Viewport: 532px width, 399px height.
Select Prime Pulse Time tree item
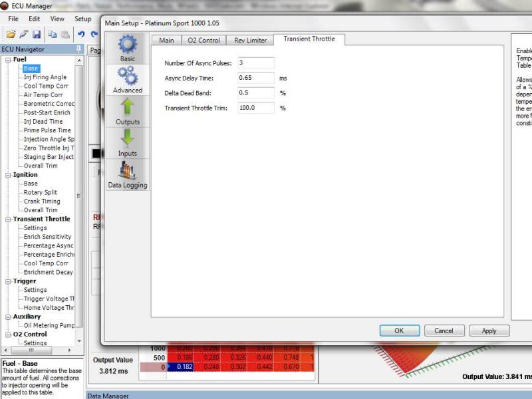point(47,130)
